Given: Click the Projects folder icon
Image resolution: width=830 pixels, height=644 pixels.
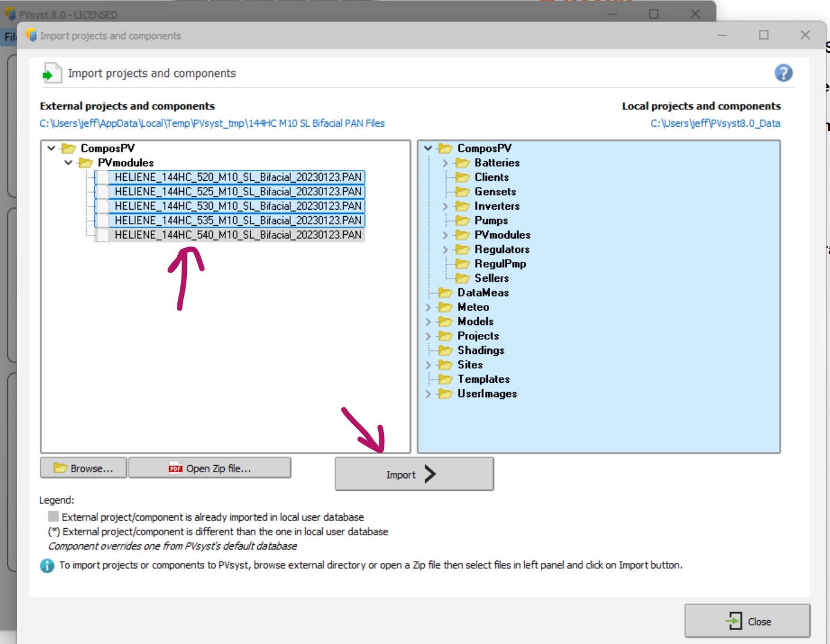Looking at the screenshot, I should [445, 336].
